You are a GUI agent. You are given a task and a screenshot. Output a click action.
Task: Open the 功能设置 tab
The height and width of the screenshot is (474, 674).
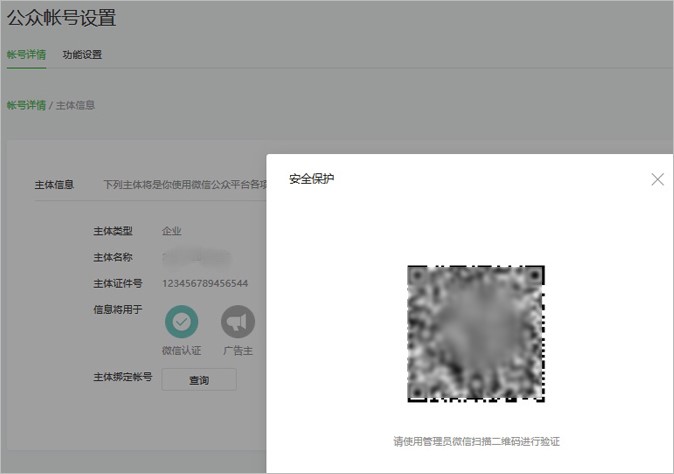point(82,55)
